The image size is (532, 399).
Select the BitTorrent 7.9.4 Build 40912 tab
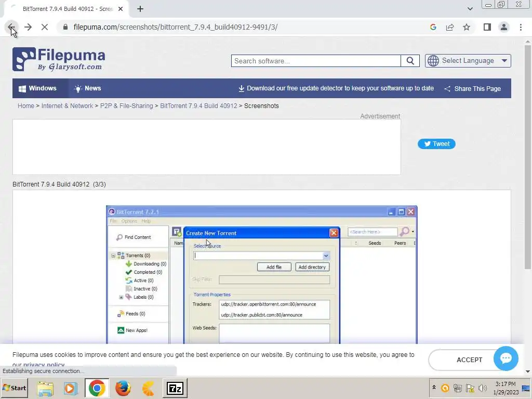[67, 9]
